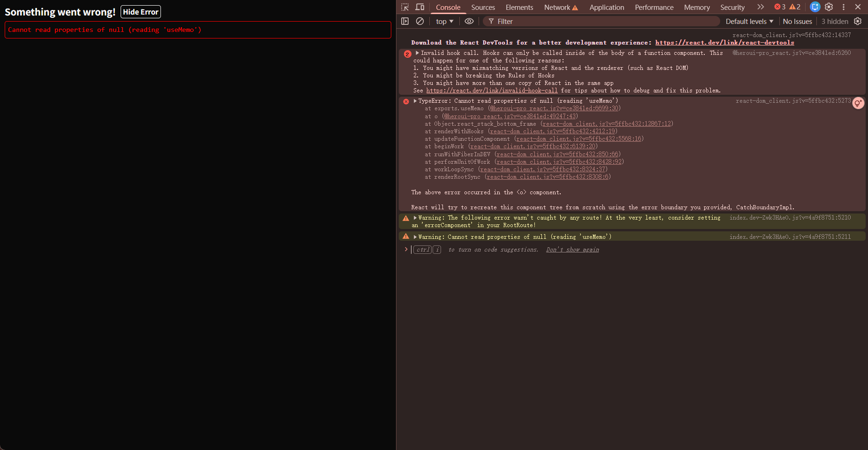The image size is (868, 450).
Task: Switch to the Sources tab
Action: (x=483, y=8)
